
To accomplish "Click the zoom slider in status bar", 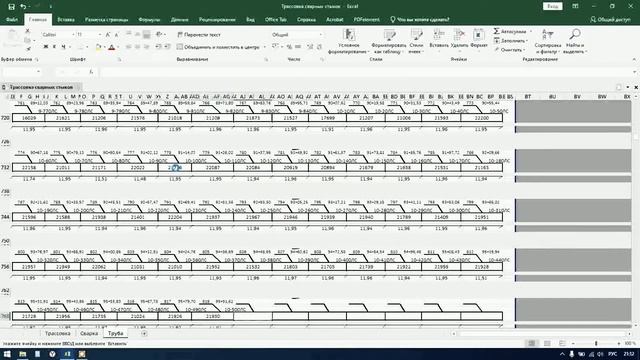I will [596, 344].
